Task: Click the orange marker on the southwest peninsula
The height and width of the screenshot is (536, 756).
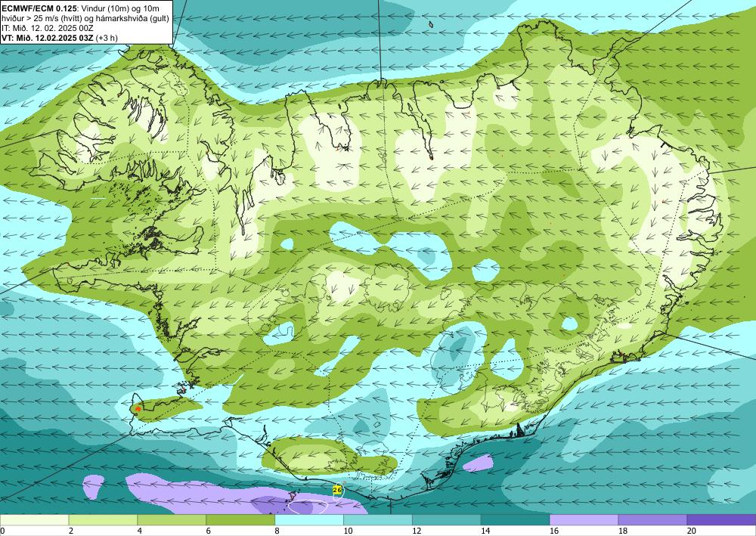Action: [x=138, y=409]
